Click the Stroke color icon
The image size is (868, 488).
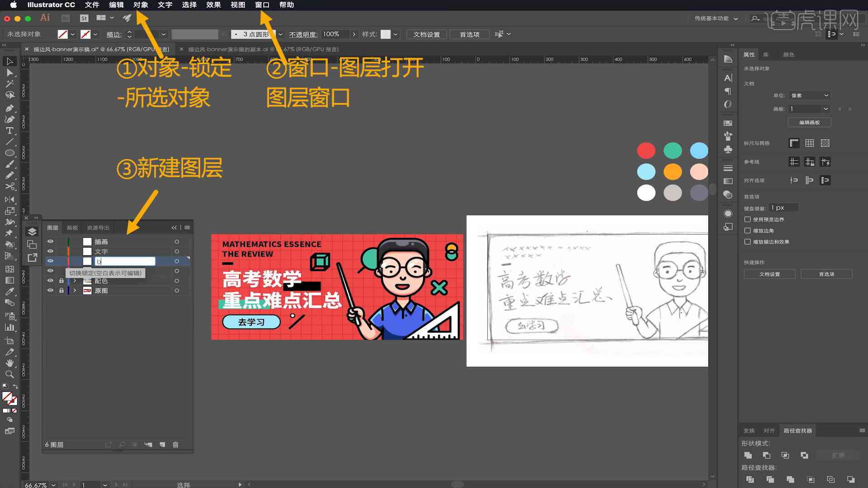coord(86,34)
